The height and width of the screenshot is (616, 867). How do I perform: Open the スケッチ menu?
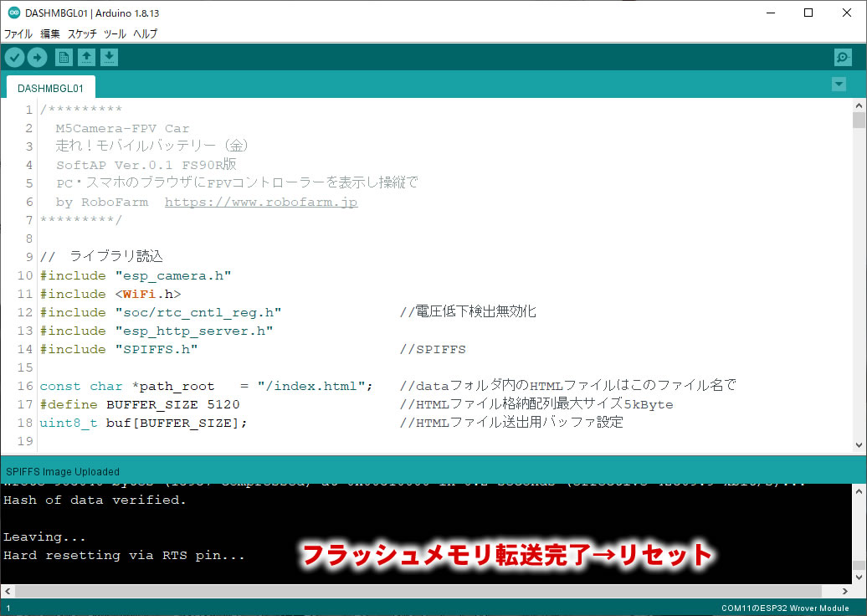82,33
